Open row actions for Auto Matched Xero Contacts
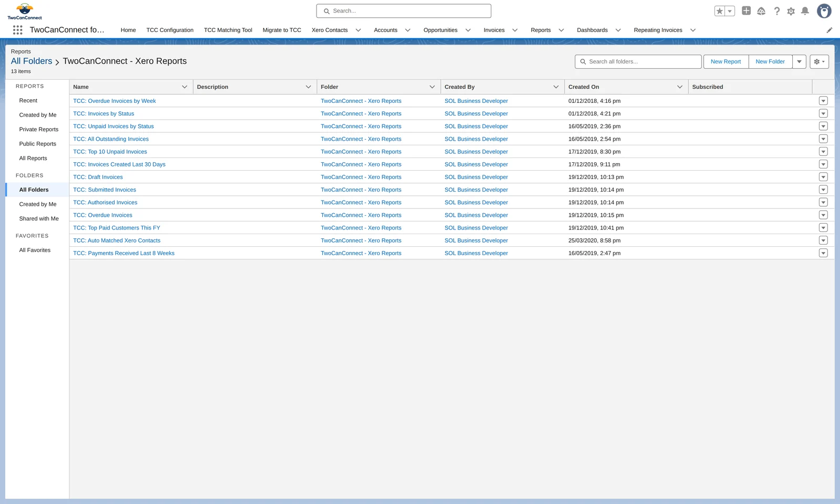 point(823,240)
